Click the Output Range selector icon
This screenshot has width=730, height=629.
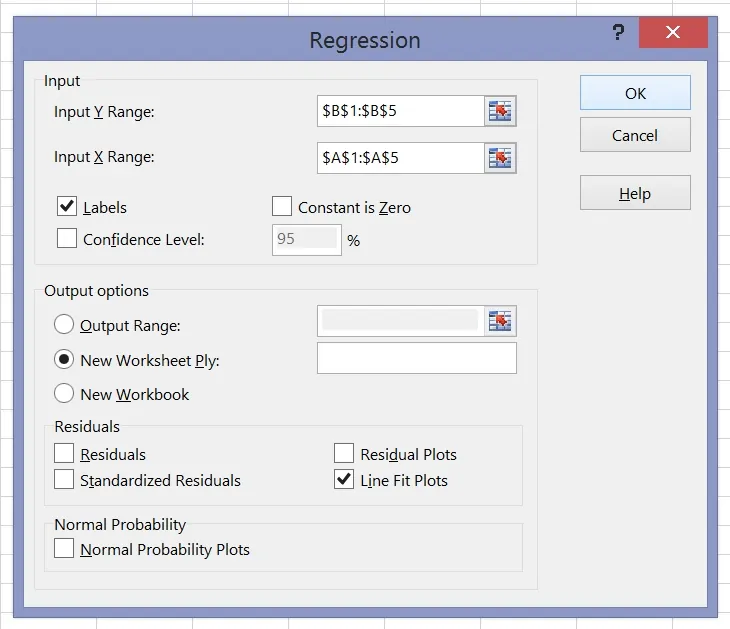click(x=500, y=321)
